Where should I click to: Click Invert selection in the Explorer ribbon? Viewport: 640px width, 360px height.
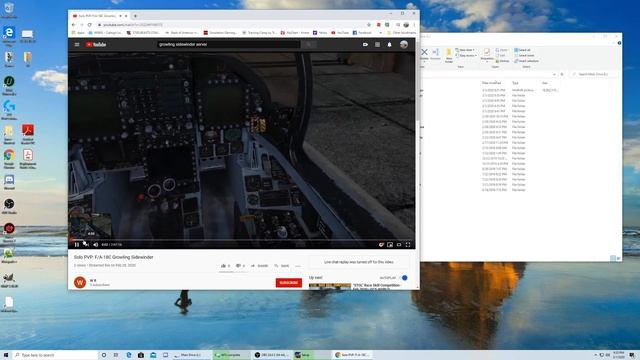526,61
